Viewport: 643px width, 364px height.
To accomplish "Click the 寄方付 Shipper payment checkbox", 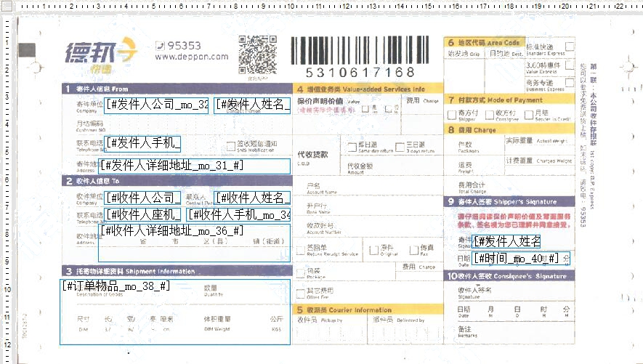I will (451, 115).
